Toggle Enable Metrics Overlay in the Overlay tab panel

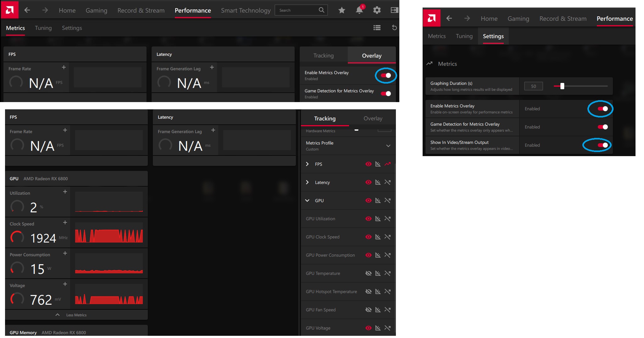pyautogui.click(x=386, y=75)
